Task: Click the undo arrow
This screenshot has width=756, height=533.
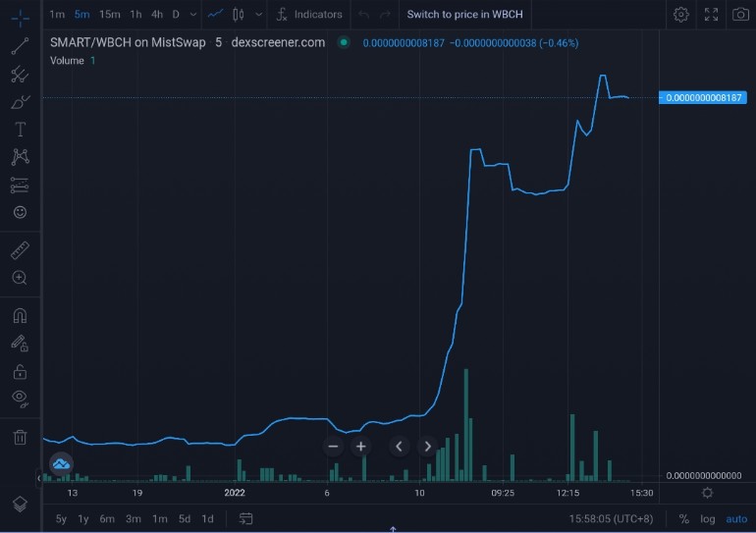Action: pos(363,15)
